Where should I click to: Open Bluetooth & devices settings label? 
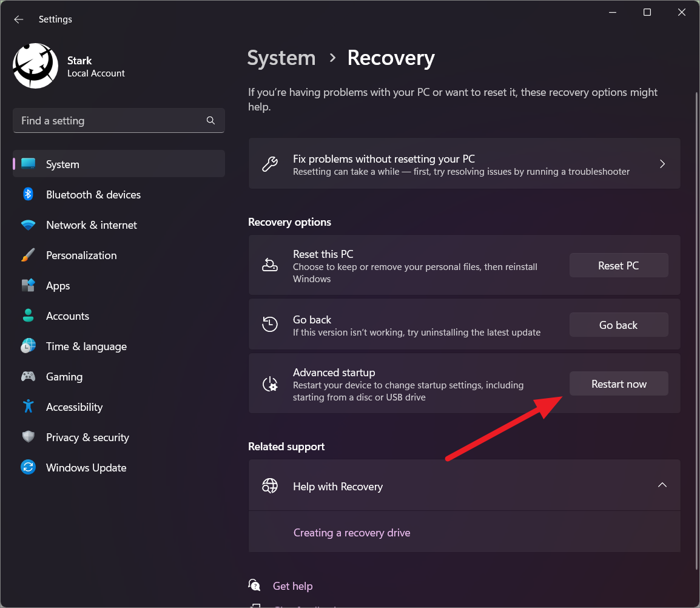pos(93,195)
